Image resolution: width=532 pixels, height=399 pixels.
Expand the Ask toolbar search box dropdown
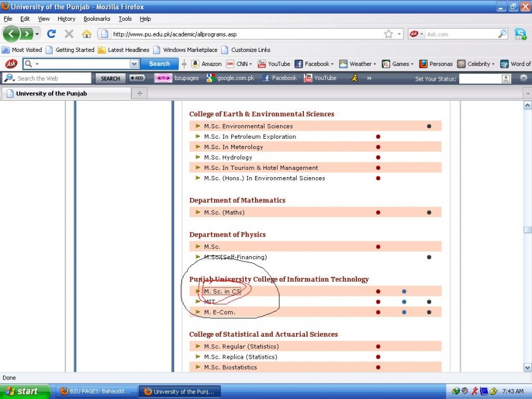(x=134, y=64)
